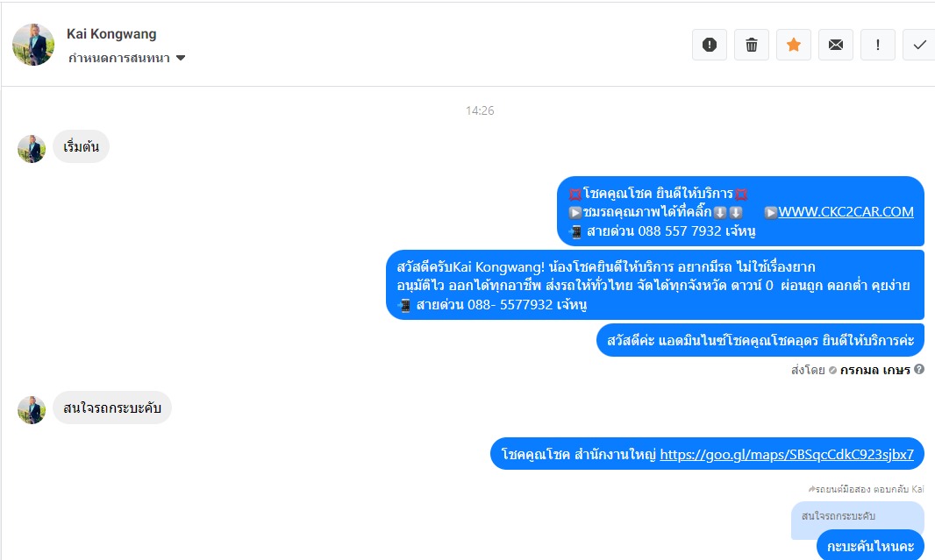This screenshot has height=560, width=935.
Task: Click the help question mark beside กรกมล เกษร
Action: coord(919,369)
